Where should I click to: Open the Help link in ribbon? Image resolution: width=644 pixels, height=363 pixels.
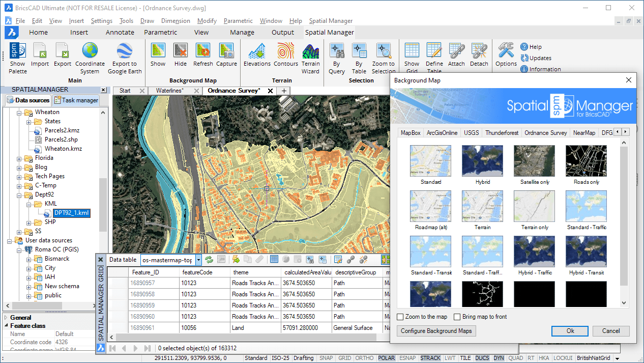coord(531,47)
